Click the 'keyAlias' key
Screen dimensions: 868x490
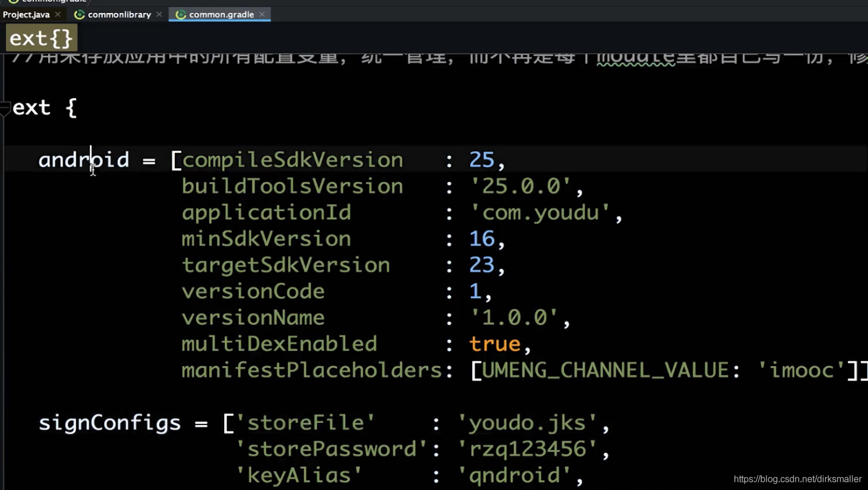pyautogui.click(x=299, y=476)
